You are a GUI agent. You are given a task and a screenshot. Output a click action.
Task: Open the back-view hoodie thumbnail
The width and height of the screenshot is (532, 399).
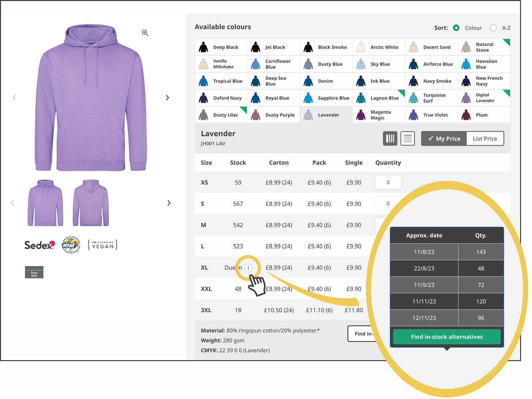[x=91, y=203]
